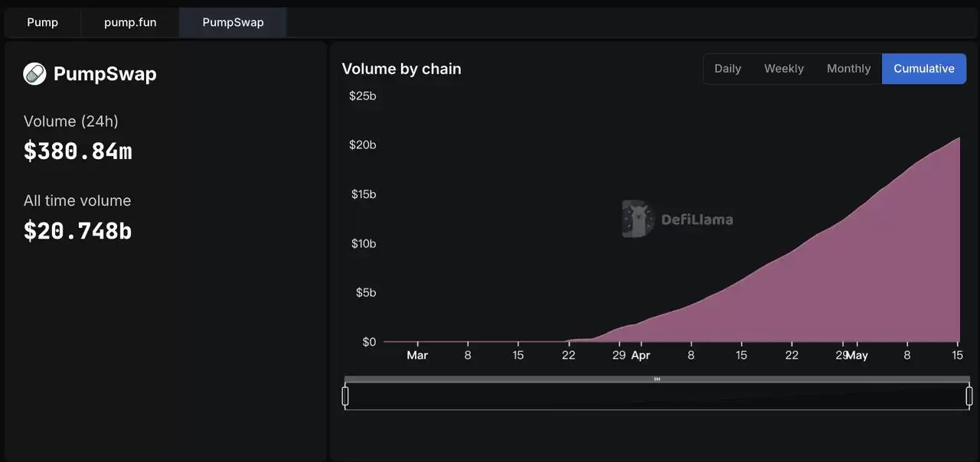Enable the Cumulative volume view

(924, 68)
